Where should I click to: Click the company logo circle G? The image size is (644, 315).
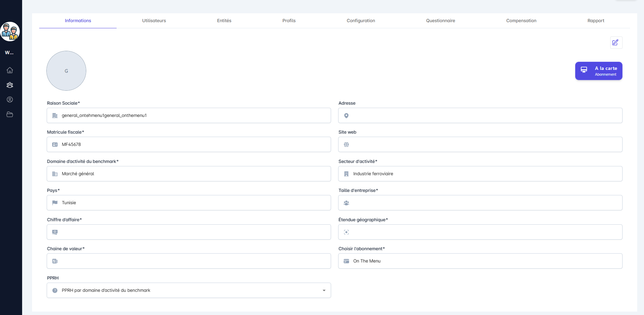(66, 71)
